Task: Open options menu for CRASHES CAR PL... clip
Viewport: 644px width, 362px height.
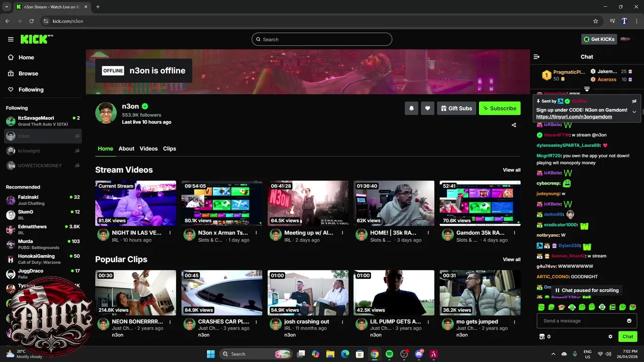Action: click(x=256, y=322)
